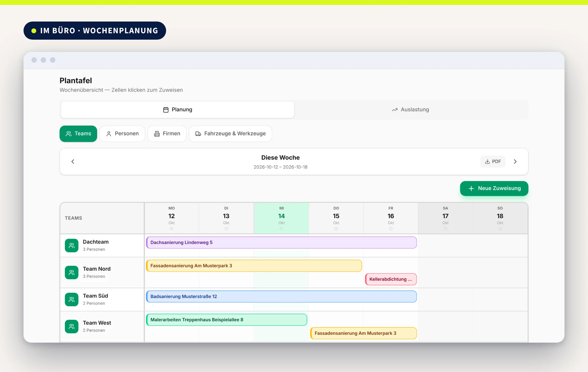
Task: Click the highlighted Mi 14 Okt day header
Action: [x=281, y=218]
